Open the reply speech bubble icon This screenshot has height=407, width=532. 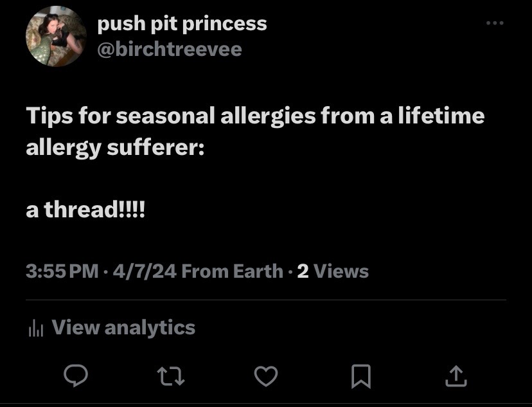click(76, 375)
